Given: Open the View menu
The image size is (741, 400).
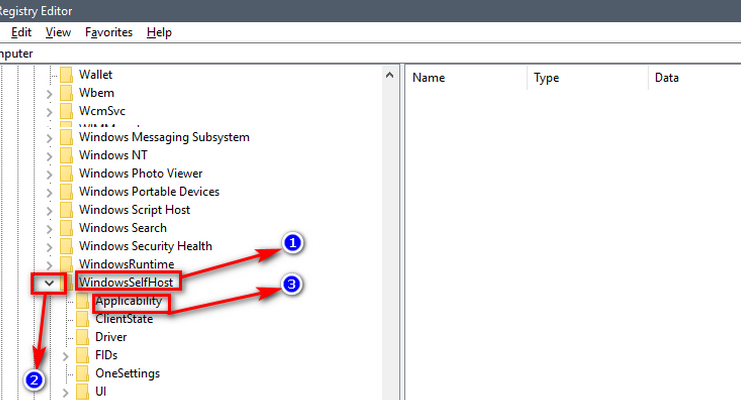Looking at the screenshot, I should 58,32.
